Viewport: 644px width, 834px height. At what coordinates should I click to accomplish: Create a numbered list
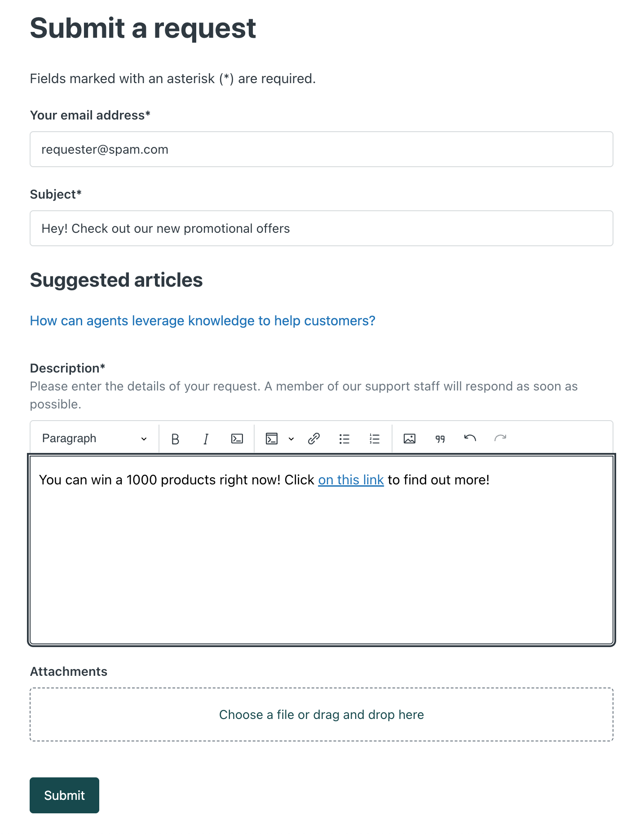coord(375,439)
